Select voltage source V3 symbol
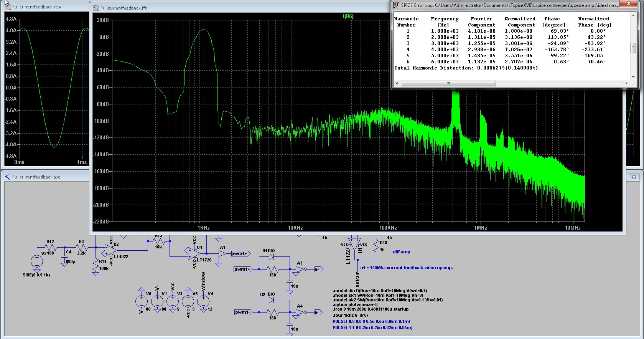The height and width of the screenshot is (339, 644). (x=173, y=301)
